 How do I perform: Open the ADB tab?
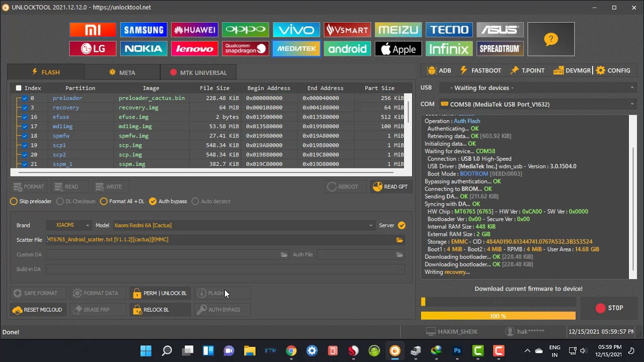[439, 70]
